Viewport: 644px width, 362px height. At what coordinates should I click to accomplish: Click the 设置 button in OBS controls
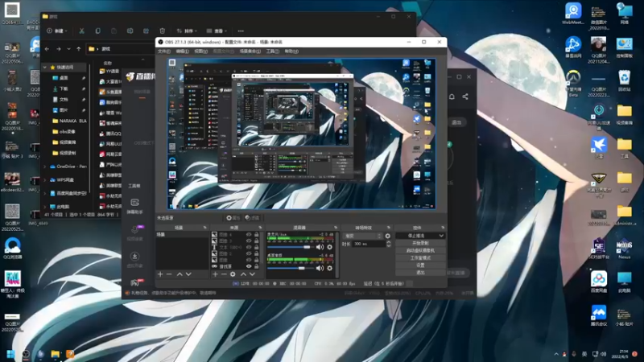tap(420, 265)
